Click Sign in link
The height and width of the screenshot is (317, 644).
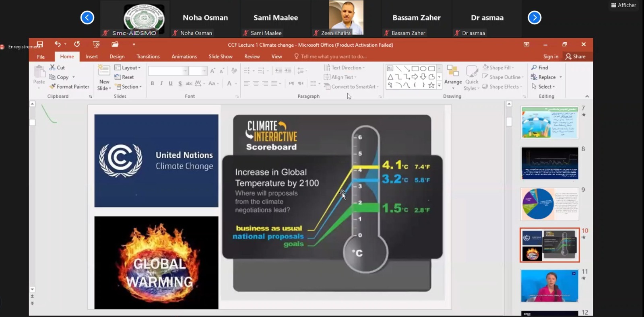click(x=551, y=57)
